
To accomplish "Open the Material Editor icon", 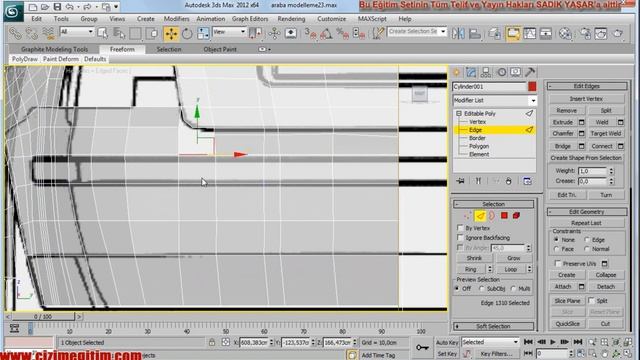I will coord(565,33).
